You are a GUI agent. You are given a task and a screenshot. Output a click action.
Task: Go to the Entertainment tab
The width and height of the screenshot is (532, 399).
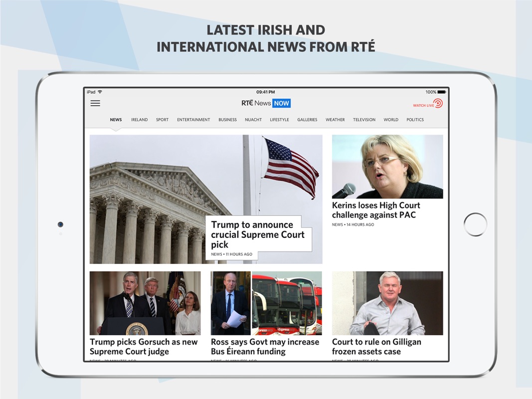click(x=193, y=120)
